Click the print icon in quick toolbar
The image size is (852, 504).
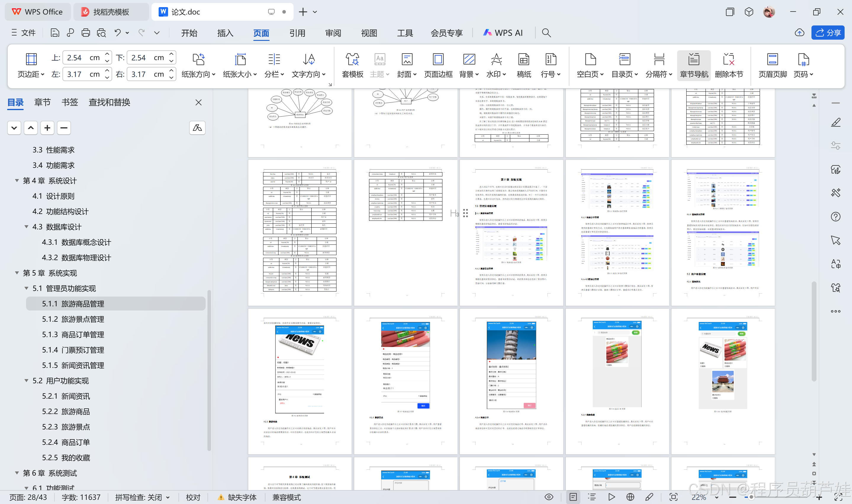[x=86, y=33]
